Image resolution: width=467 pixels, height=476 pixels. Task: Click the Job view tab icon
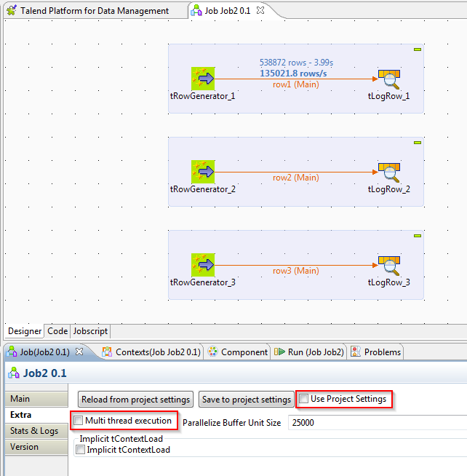pos(12,352)
